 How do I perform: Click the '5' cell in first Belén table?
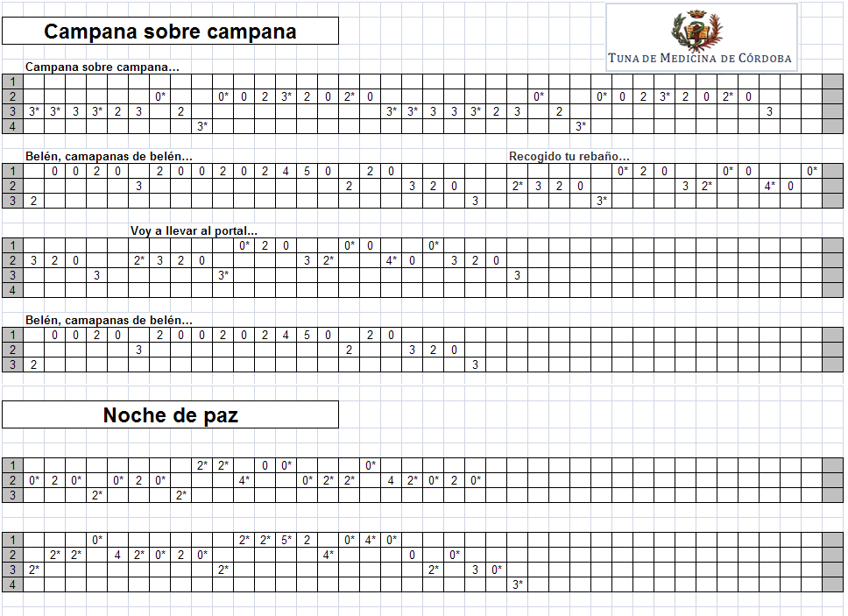click(307, 172)
